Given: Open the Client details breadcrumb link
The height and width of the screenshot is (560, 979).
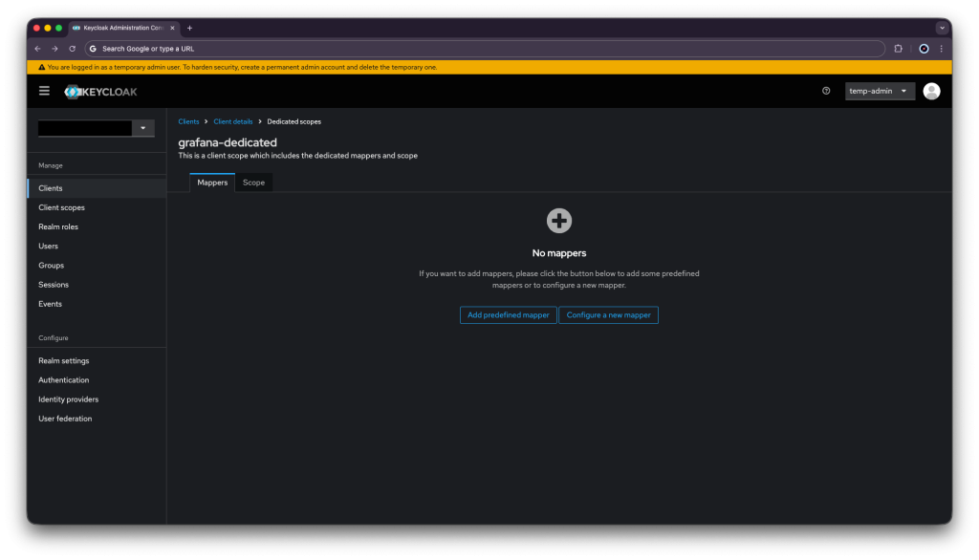Looking at the screenshot, I should coord(233,121).
